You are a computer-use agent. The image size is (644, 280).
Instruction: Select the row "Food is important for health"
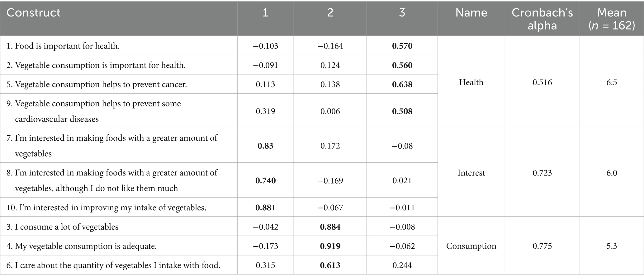coord(63,46)
